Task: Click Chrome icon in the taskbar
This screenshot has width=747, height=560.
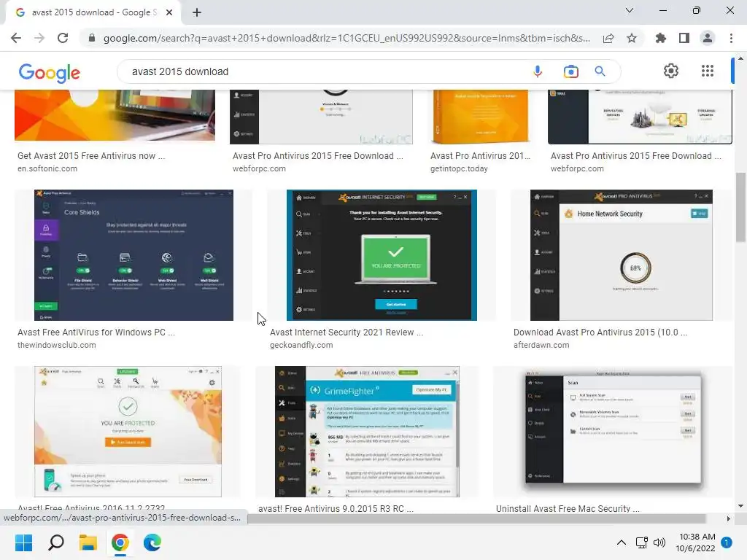Action: coord(120,542)
